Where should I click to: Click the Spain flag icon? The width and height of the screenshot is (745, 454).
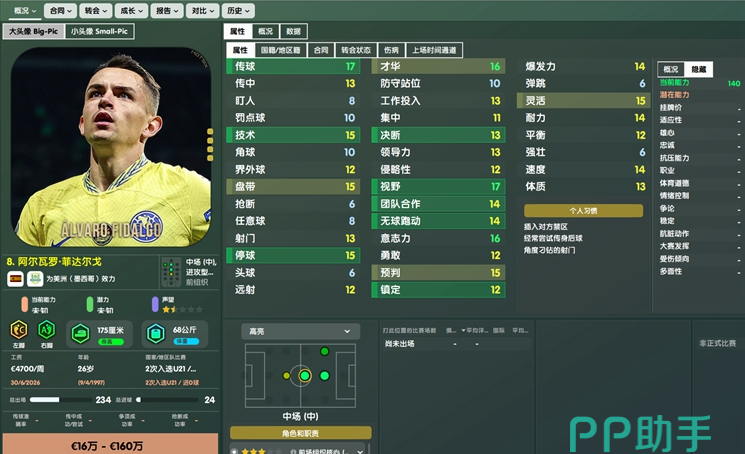click(x=15, y=279)
